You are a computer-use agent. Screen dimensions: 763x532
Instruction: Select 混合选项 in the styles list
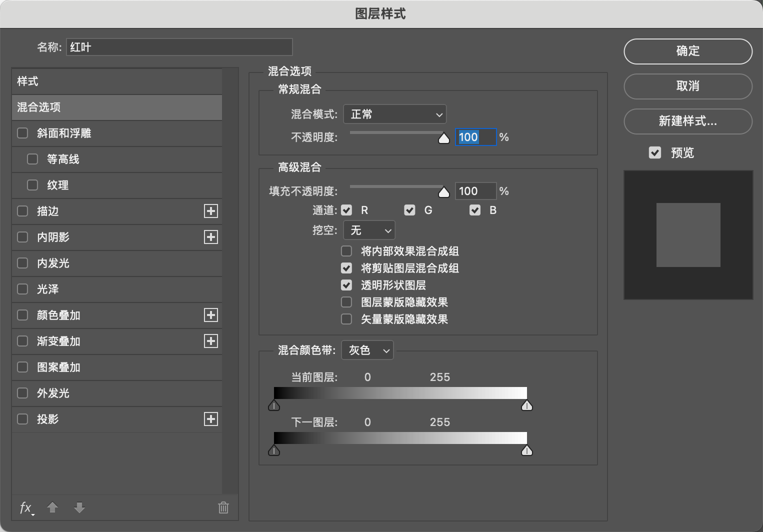(116, 107)
